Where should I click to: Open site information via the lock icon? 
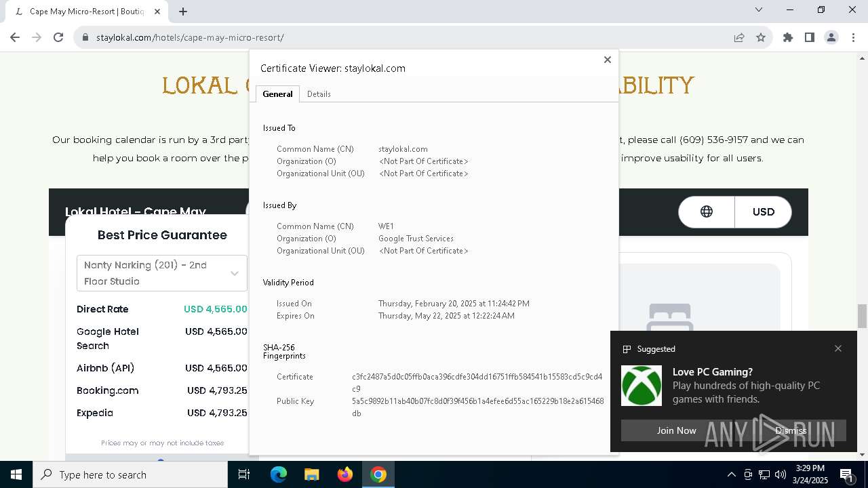click(85, 38)
